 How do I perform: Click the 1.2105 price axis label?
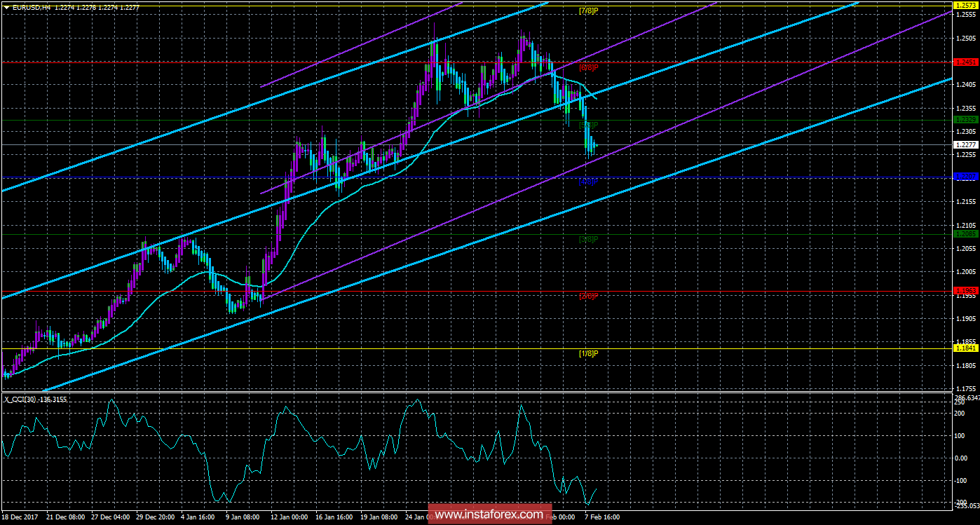click(966, 225)
